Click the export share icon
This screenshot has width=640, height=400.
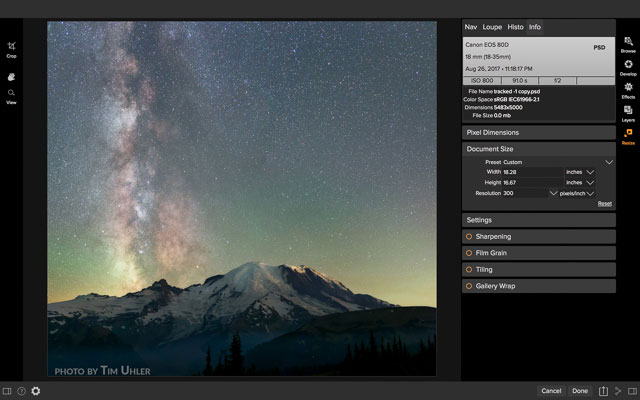pyautogui.click(x=603, y=391)
